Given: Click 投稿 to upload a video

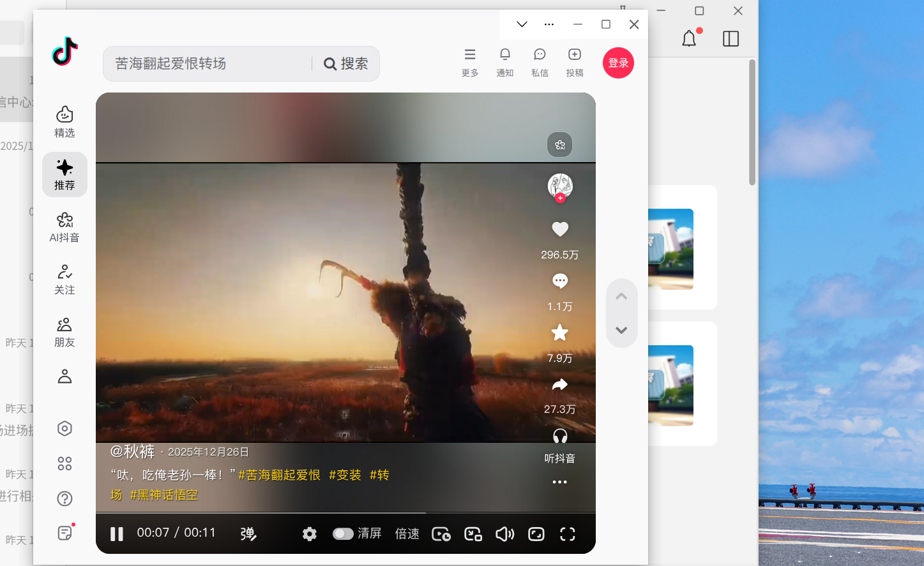Looking at the screenshot, I should click(x=575, y=63).
